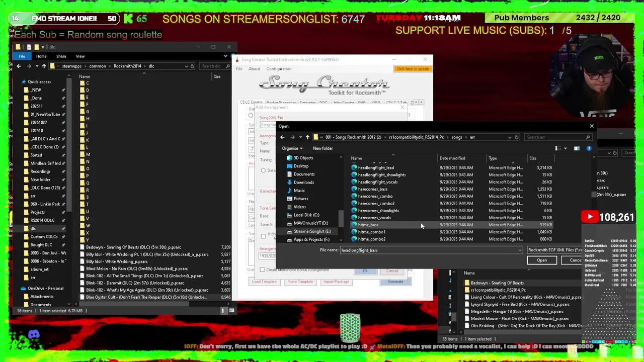644x362 pixels.
Task: Toggle Create Metronome Bonus Arrangement checkbox
Action: (262, 270)
